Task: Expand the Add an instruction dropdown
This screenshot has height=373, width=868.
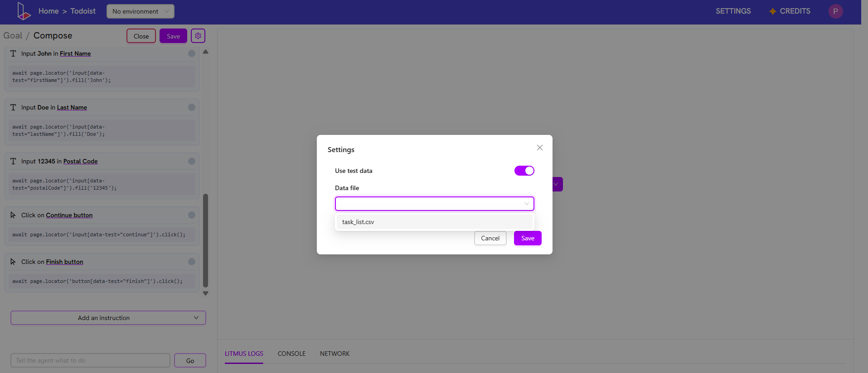Action: [x=108, y=318]
